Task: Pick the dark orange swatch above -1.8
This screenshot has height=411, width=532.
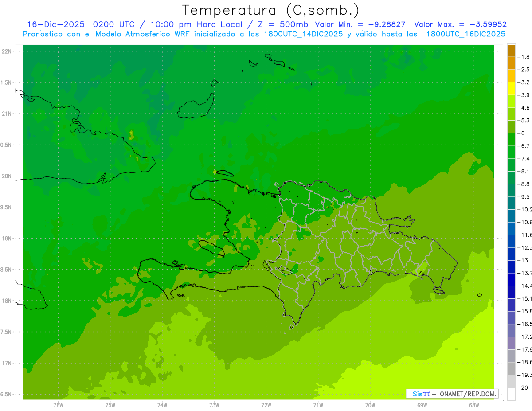Action: pos(511,51)
